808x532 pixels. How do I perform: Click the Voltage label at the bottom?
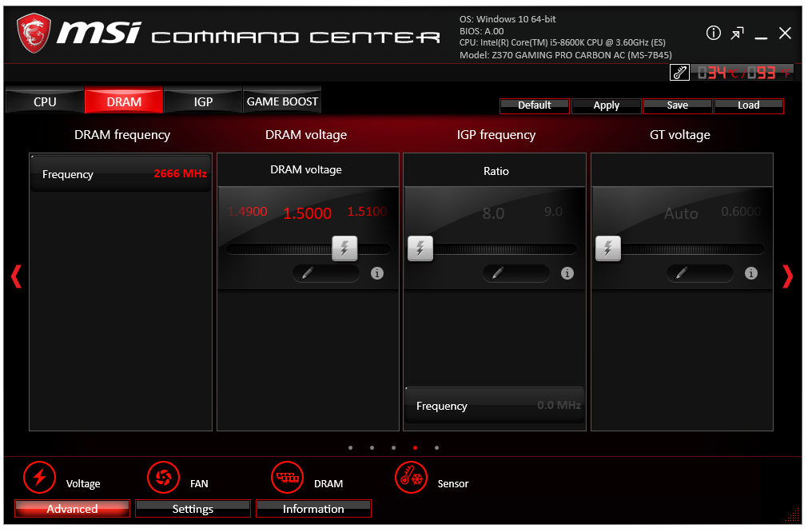point(83,483)
